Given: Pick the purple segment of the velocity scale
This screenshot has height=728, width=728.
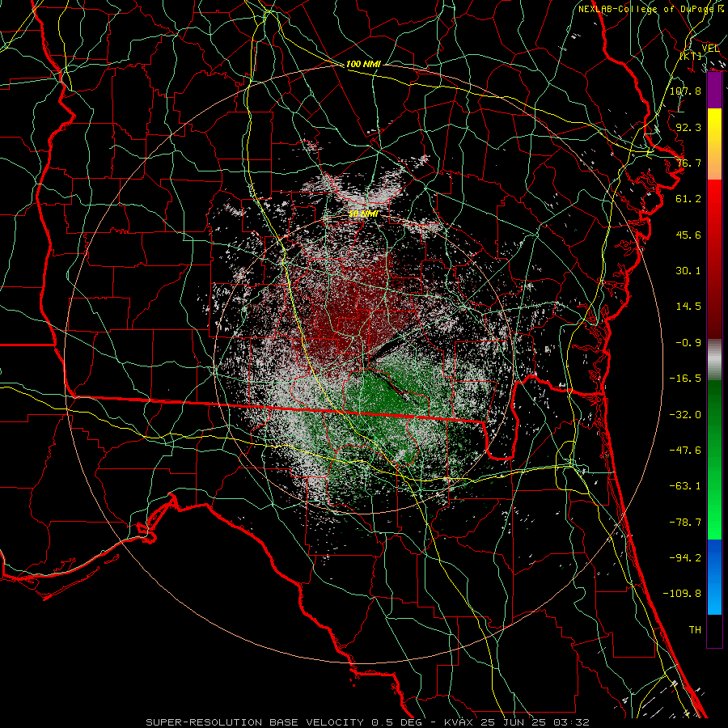Looking at the screenshot, I should coord(714,91).
